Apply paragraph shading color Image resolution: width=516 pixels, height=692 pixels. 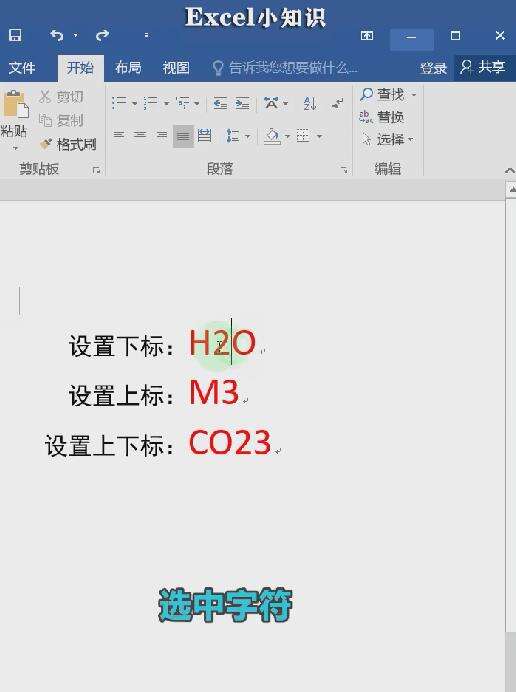coord(272,136)
